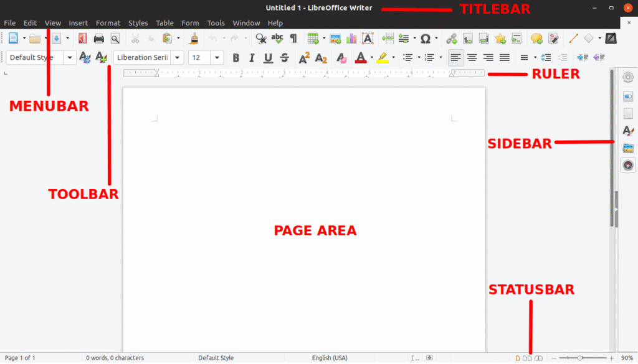This screenshot has width=638, height=364.
Task: Open sidebar Navigator compass icon
Action: (x=628, y=166)
